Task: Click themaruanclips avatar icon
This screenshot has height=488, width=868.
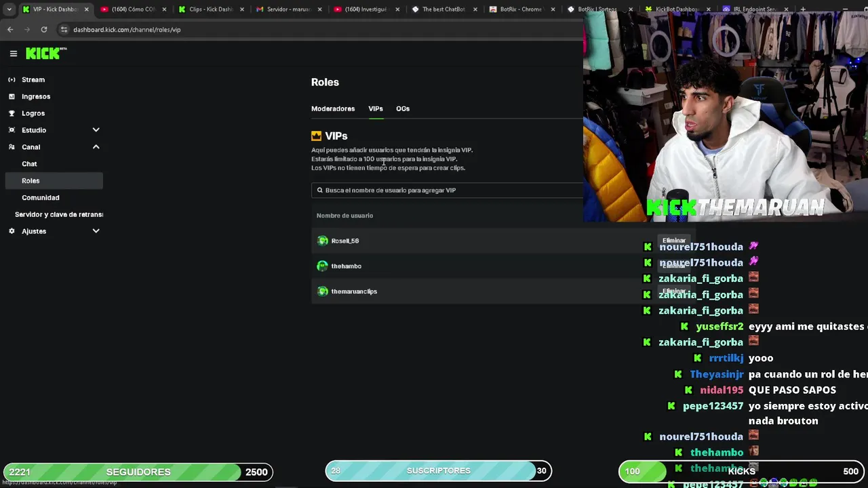Action: coord(323,291)
